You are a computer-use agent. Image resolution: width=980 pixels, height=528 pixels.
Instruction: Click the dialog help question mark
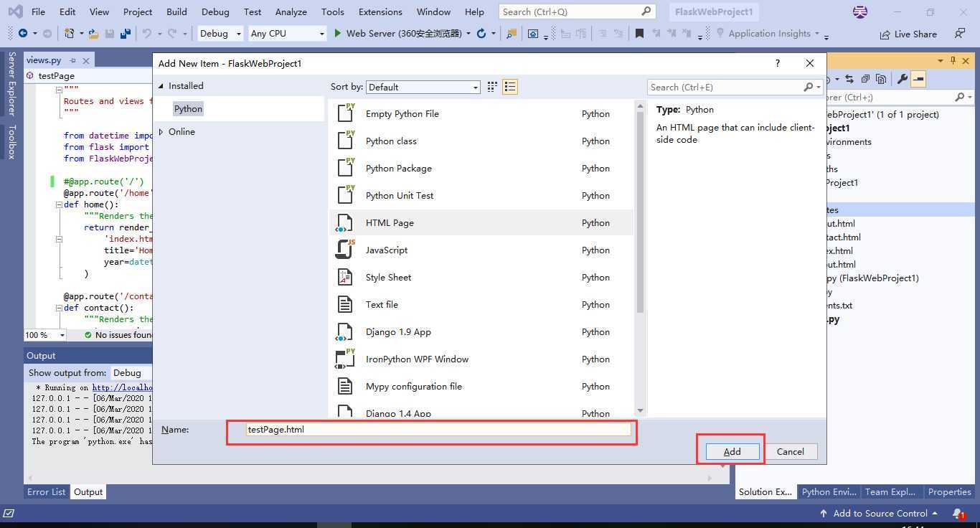tap(778, 63)
